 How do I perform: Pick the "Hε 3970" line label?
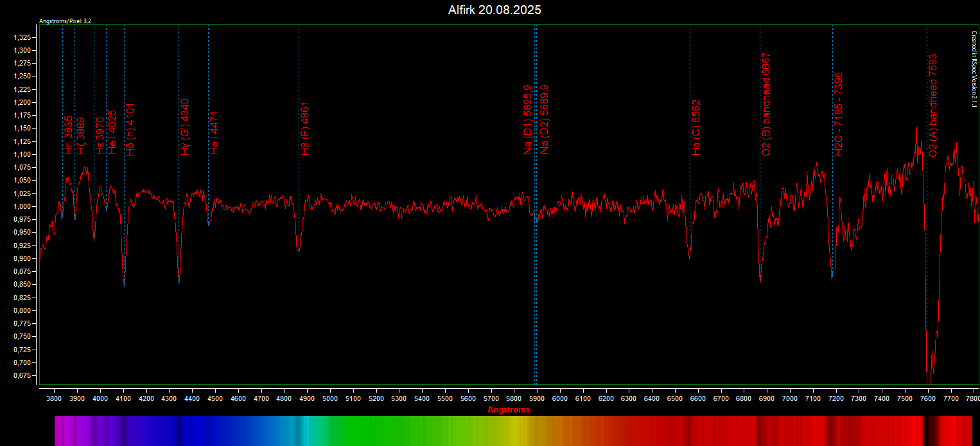(100, 136)
